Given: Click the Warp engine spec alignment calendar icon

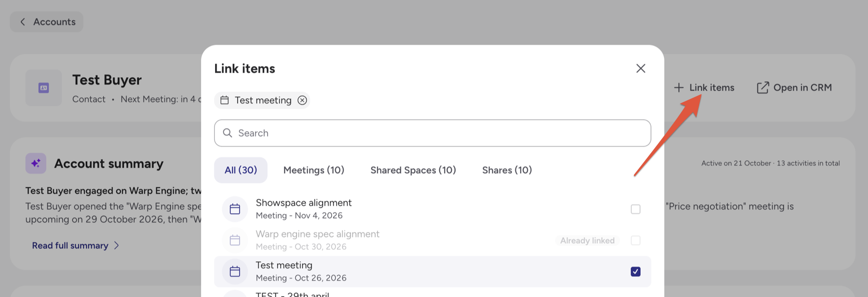Looking at the screenshot, I should coord(235,240).
